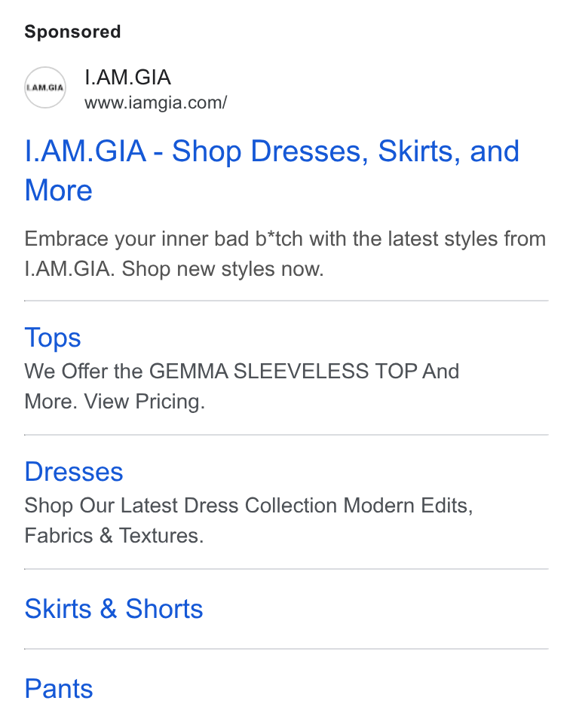Click View Pricing under Tops
Image resolution: width=573 pixels, height=728 pixels.
pos(145,401)
